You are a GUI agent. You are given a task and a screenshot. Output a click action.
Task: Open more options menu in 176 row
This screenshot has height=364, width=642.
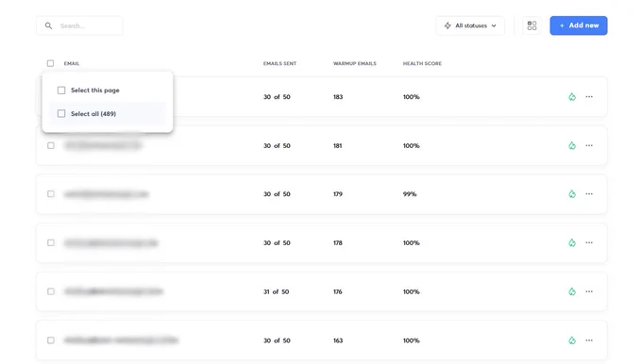pos(589,291)
